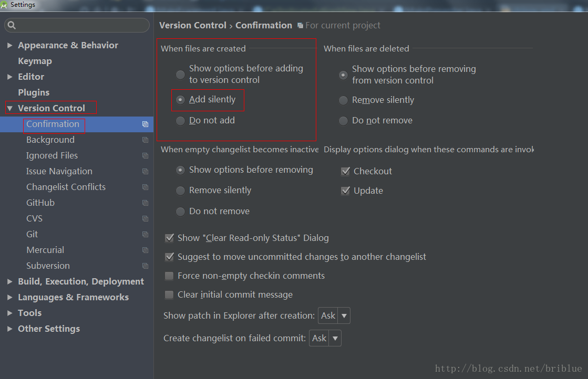Select 'Show options before adding to version control'
588x379 pixels.
180,75
